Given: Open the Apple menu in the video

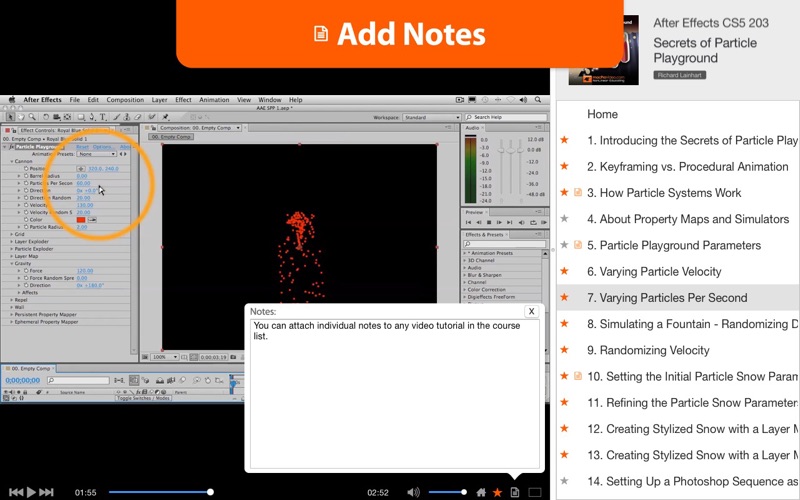Looking at the screenshot, I should [12, 100].
